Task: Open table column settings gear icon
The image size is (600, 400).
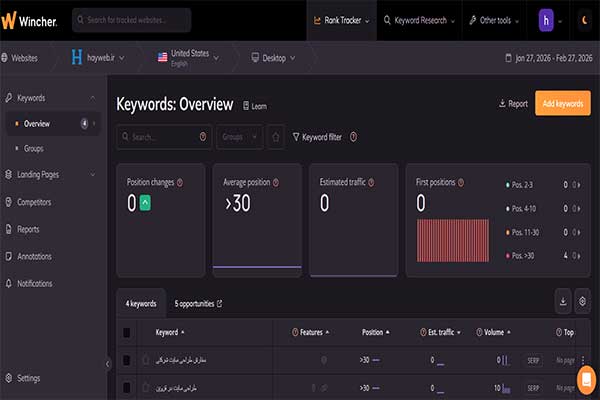Action: tap(582, 302)
